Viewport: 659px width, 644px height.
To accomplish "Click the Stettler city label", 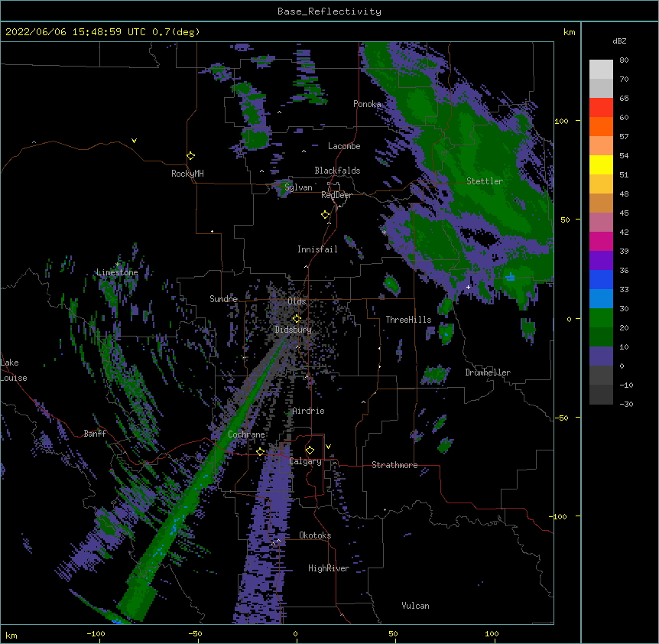I will coord(485,181).
